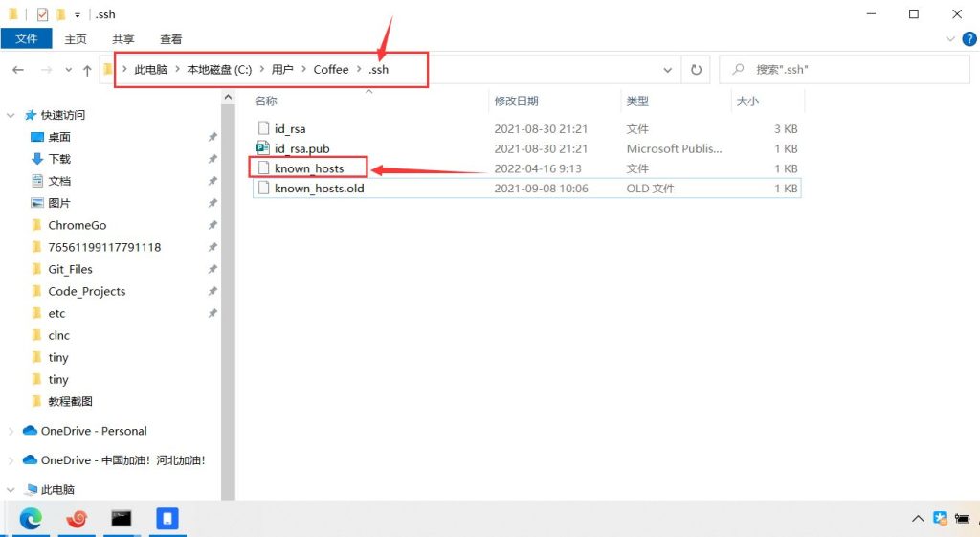Open the recent locations dropdown arrow
980x537 pixels.
click(68, 70)
